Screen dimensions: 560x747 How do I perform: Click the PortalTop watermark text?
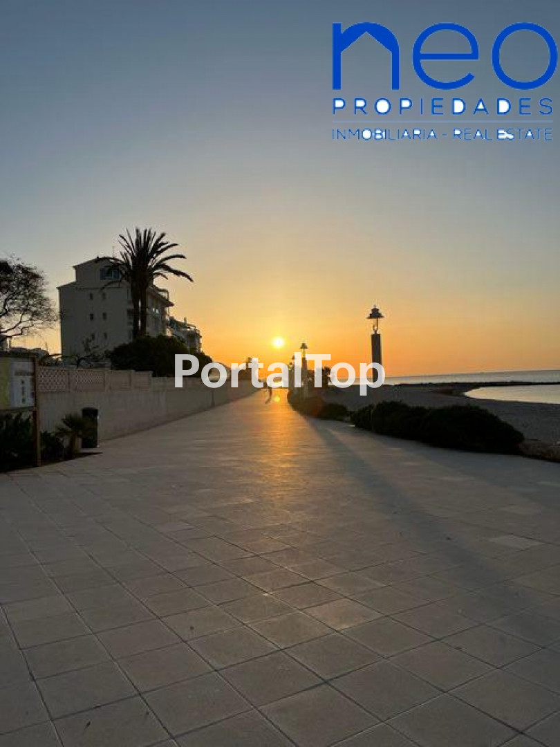point(279,372)
